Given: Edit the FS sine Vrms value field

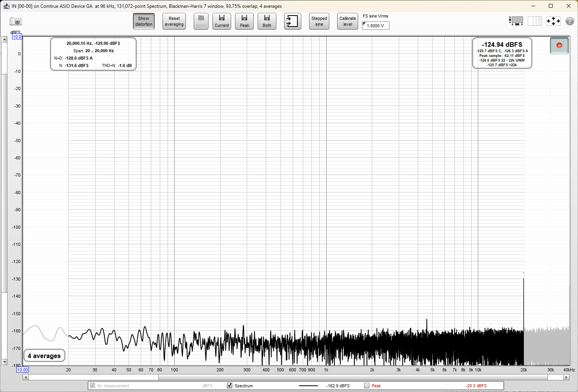Looking at the screenshot, I should pyautogui.click(x=376, y=26).
